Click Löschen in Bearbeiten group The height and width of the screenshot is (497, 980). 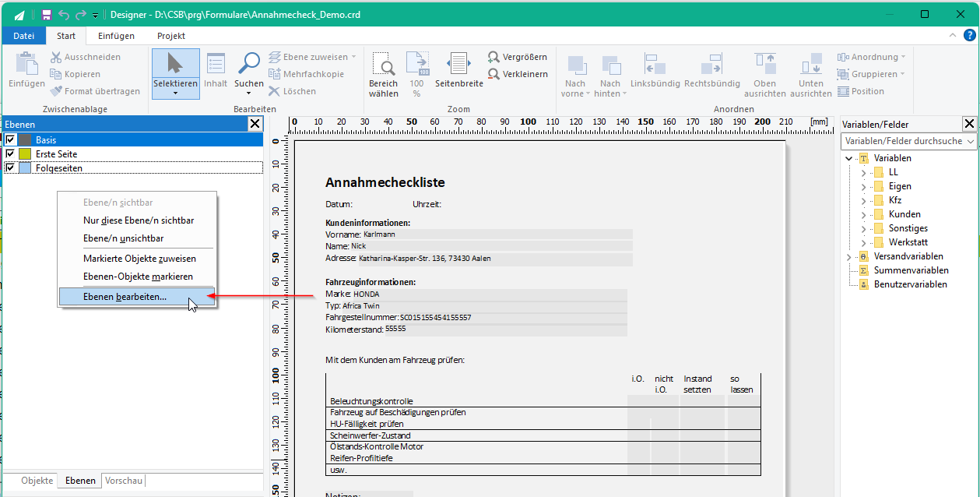point(293,91)
